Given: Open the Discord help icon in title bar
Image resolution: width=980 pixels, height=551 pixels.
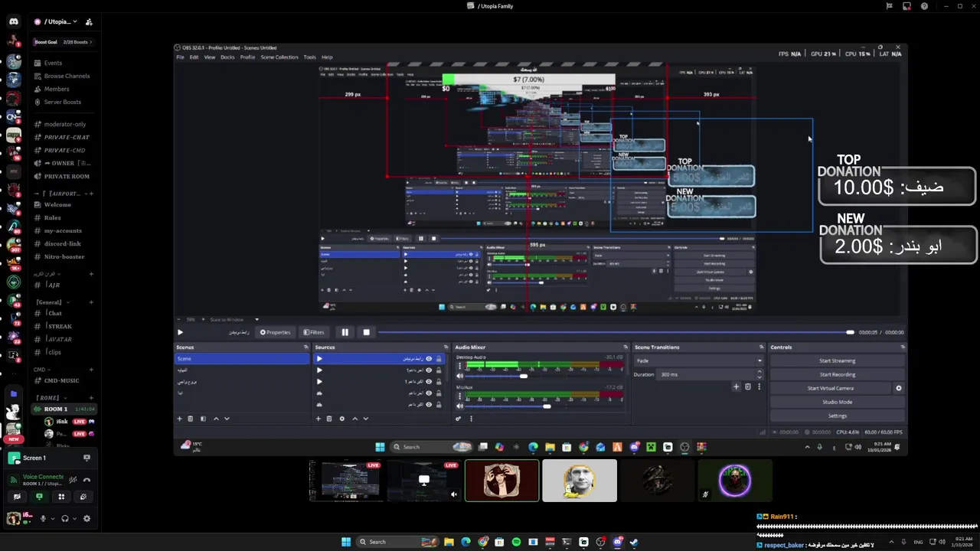Looking at the screenshot, I should pos(924,6).
